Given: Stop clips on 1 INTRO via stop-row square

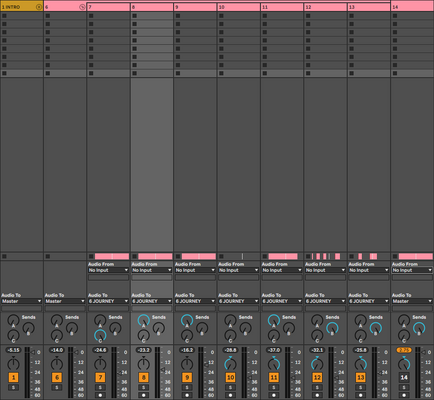Looking at the screenshot, I should click(x=4, y=256).
